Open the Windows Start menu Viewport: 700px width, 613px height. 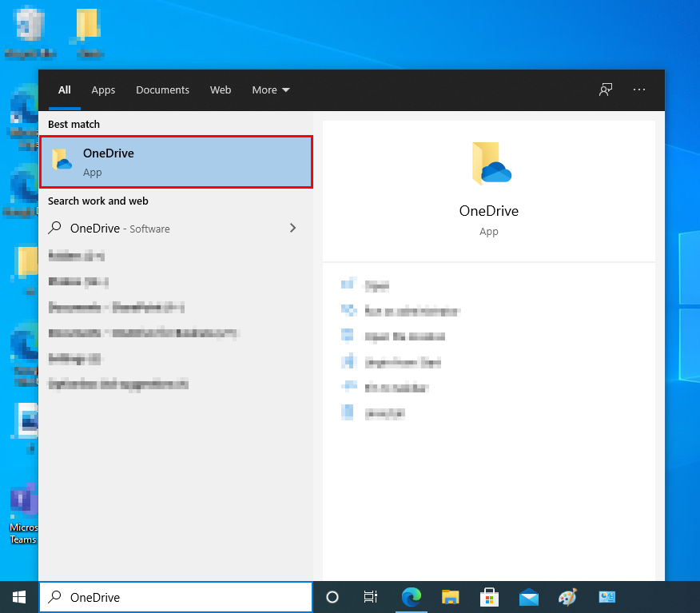click(x=18, y=597)
